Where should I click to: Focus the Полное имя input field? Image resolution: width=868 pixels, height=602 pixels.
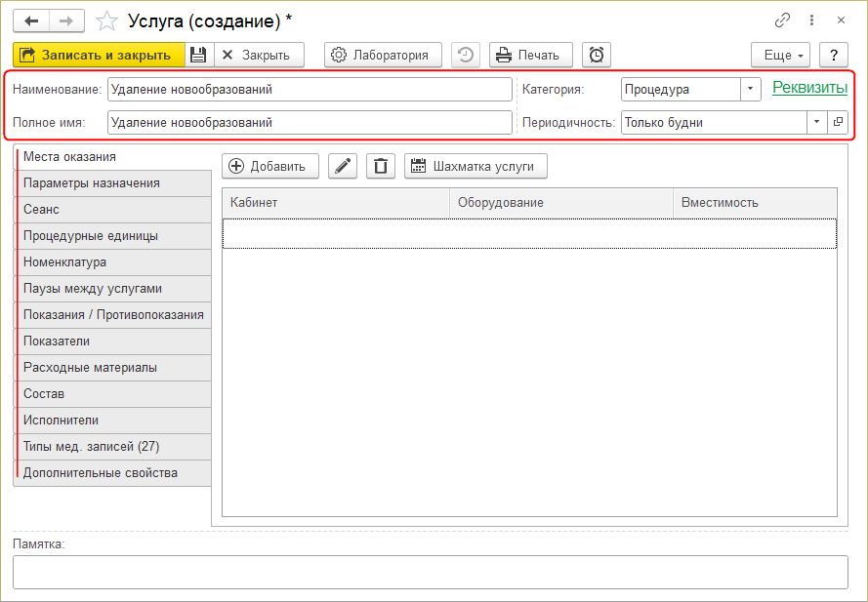coord(310,123)
